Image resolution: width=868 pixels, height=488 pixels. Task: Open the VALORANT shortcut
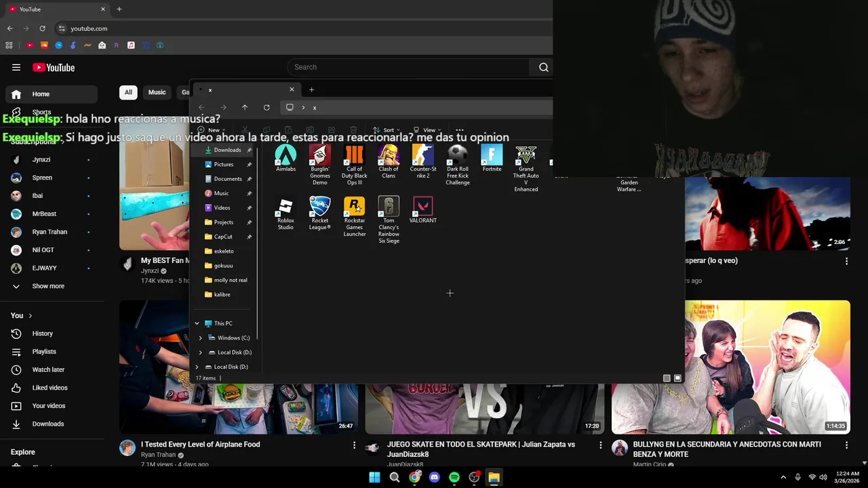pos(423,210)
